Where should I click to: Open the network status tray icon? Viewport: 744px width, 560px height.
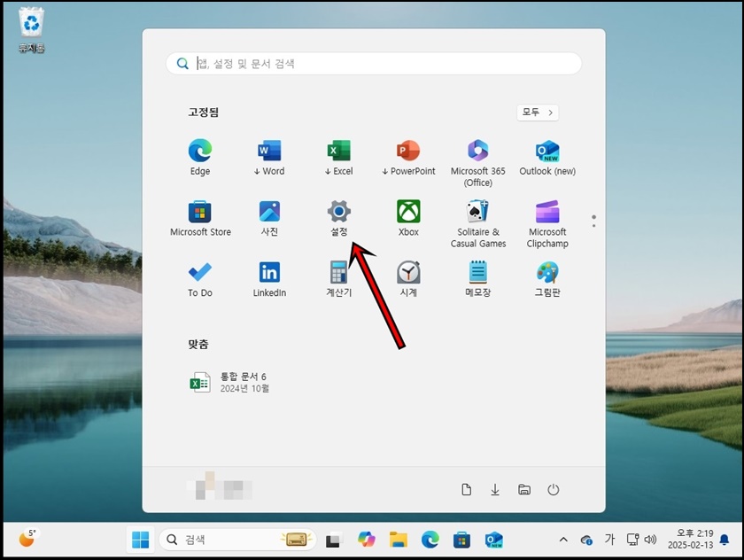[633, 540]
